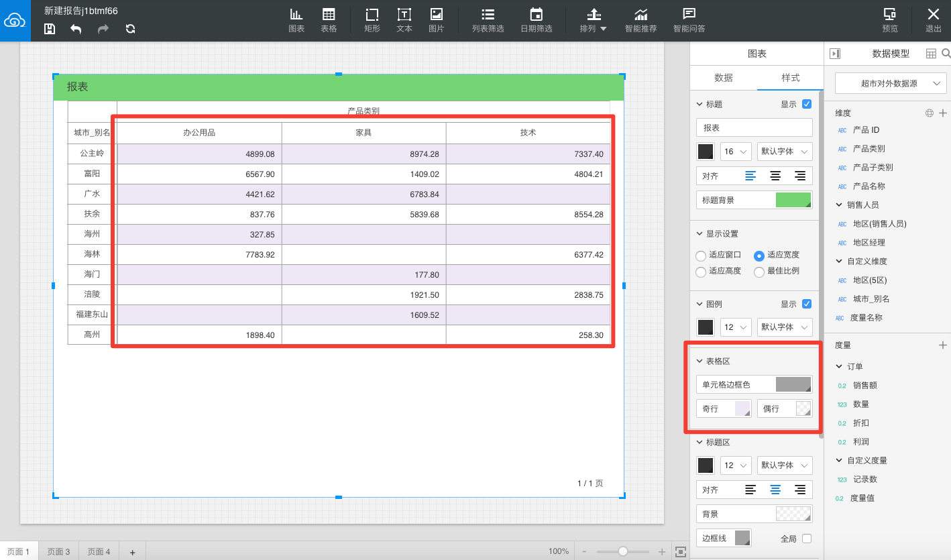Add a new measure with plus
Screen dimensions: 951x560
coord(942,345)
